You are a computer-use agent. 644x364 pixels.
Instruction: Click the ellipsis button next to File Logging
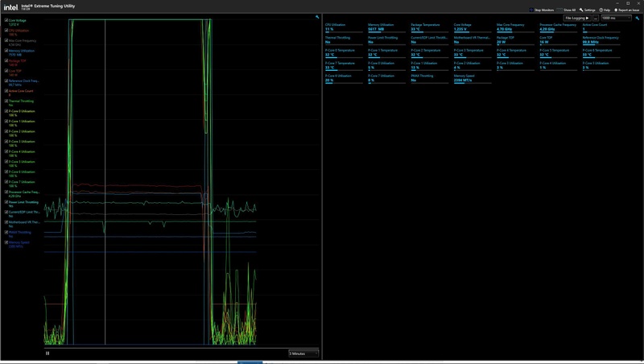point(596,18)
